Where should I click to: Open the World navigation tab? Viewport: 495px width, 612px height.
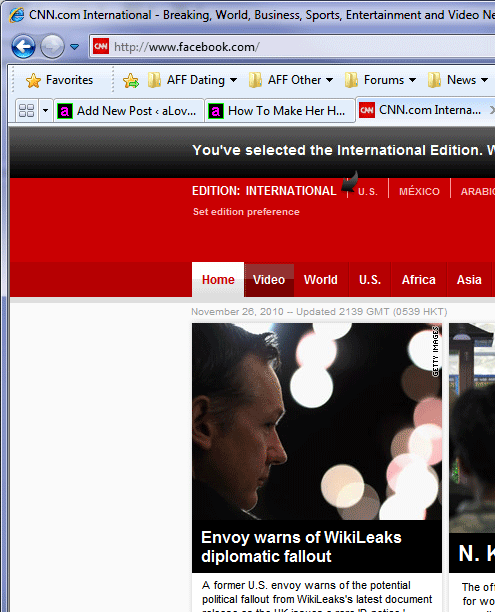click(321, 280)
